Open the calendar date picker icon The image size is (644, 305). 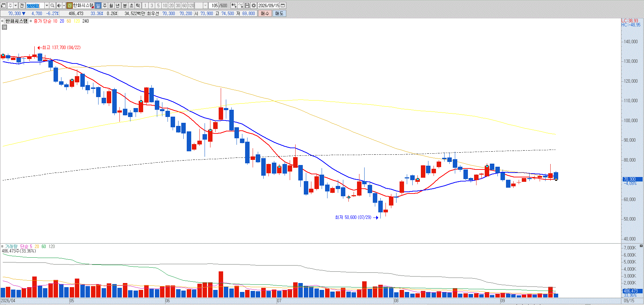[x=282, y=5]
